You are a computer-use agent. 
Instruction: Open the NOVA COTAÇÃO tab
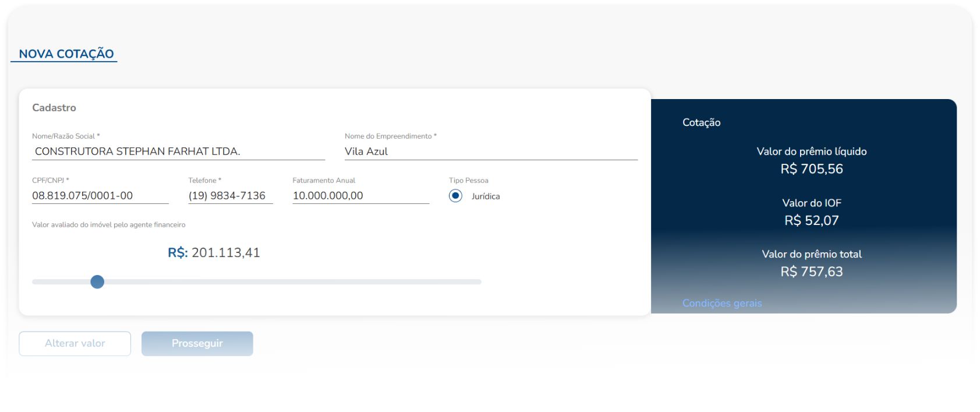pyautogui.click(x=66, y=54)
